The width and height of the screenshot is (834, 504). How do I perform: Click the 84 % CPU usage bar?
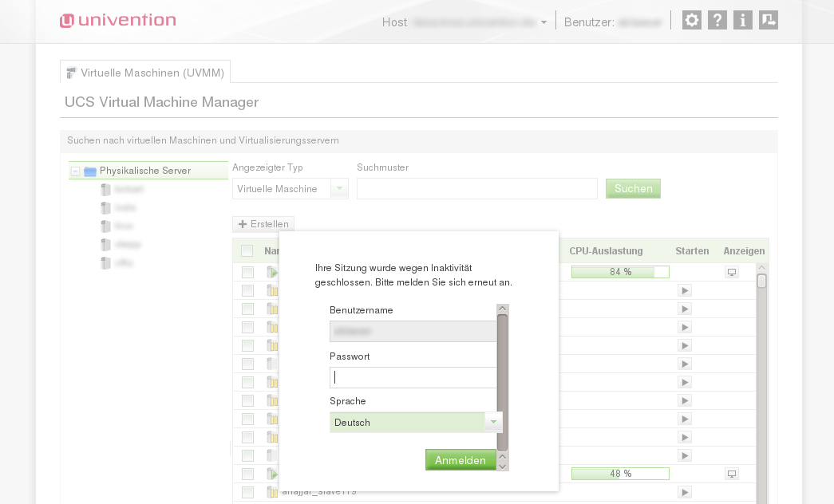pyautogui.click(x=620, y=272)
